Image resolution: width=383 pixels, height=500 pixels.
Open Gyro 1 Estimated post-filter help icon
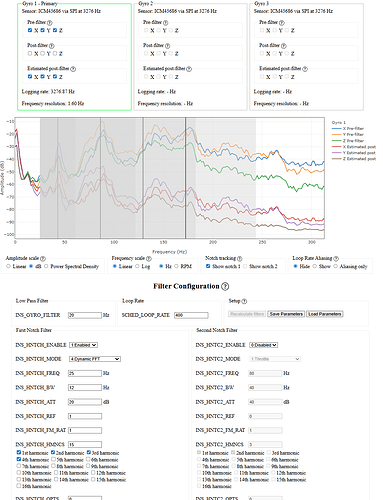(x=73, y=69)
